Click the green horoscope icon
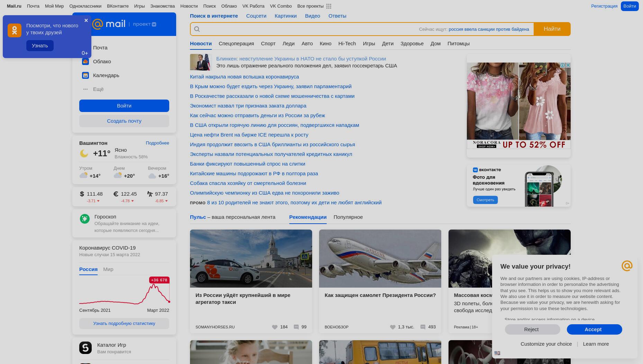This screenshot has height=364, width=643. point(85,219)
